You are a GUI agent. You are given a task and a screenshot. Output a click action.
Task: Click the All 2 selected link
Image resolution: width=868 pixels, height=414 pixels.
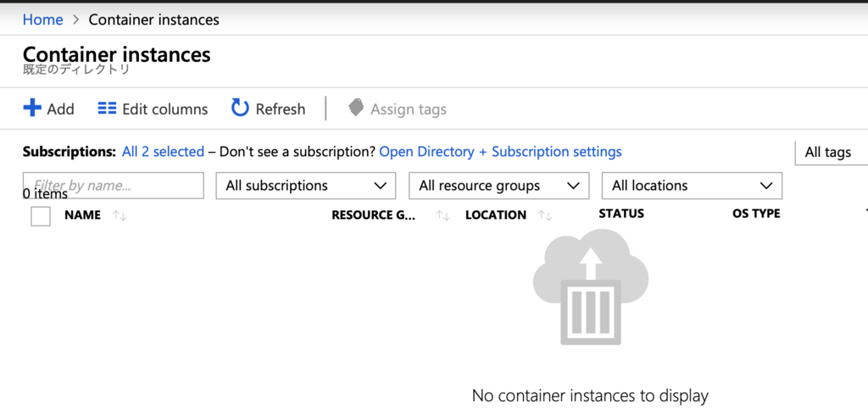coord(163,152)
